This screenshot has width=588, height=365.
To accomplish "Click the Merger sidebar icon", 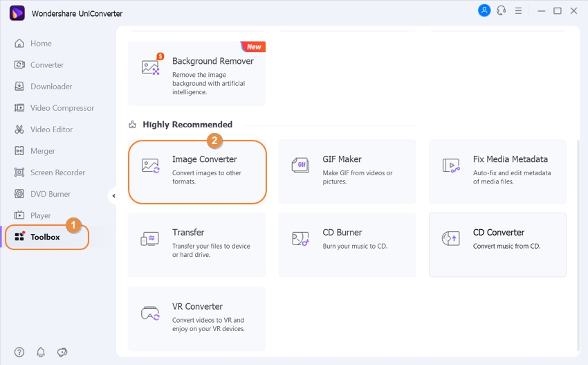I will point(19,151).
